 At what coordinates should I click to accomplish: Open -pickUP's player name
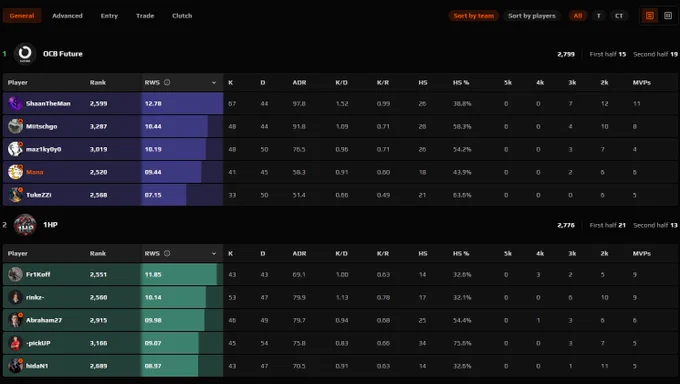(x=38, y=343)
